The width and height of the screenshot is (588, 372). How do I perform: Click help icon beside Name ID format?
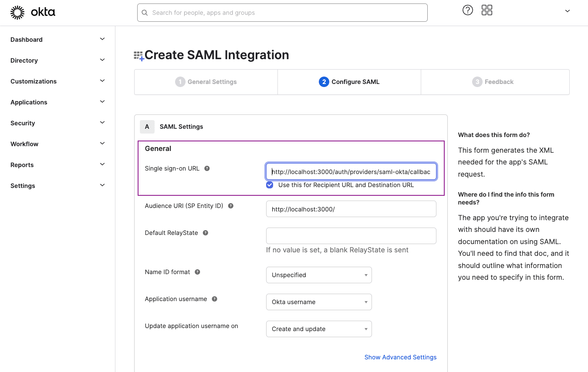[197, 272]
